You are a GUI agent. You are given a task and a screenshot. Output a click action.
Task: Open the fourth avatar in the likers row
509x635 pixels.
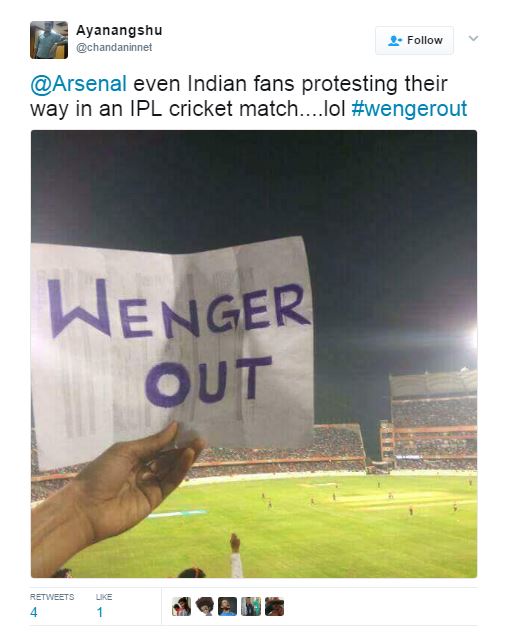pyautogui.click(x=251, y=606)
